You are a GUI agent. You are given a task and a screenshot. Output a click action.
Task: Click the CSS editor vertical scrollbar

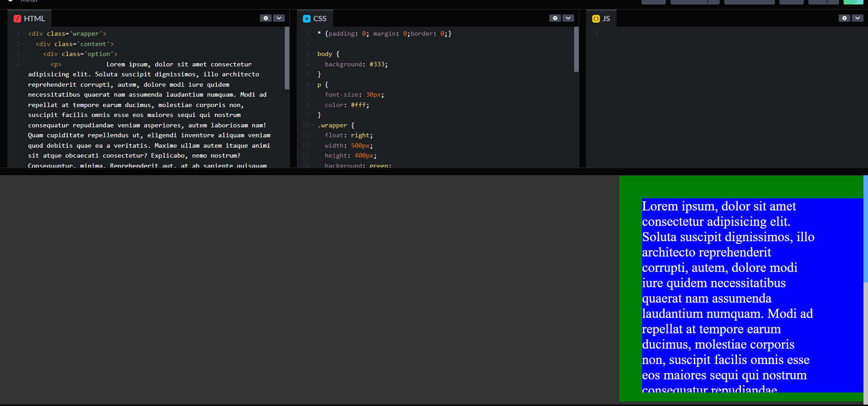pyautogui.click(x=576, y=49)
